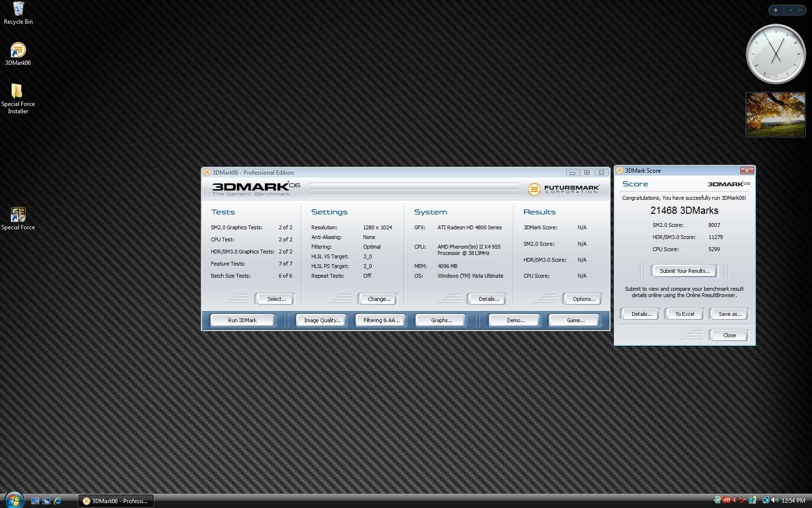812x508 pixels.
Task: Click the restore button of 3DMark06 window
Action: coord(587,172)
